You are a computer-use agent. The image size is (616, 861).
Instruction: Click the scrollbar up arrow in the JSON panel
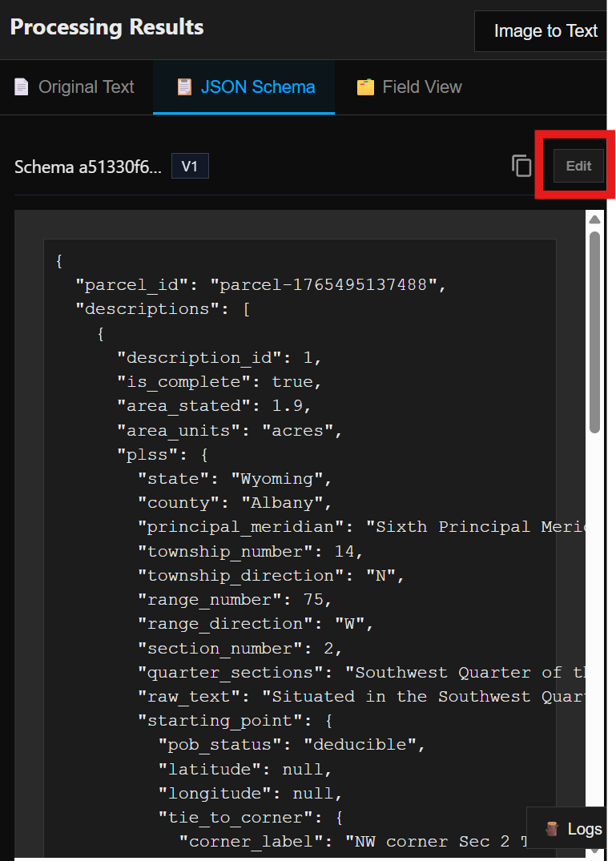click(x=594, y=219)
